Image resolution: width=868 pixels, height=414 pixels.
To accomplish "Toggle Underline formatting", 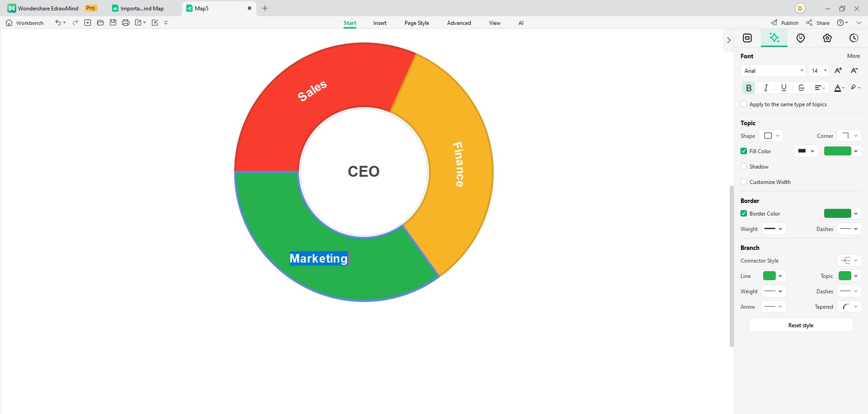I will 784,88.
